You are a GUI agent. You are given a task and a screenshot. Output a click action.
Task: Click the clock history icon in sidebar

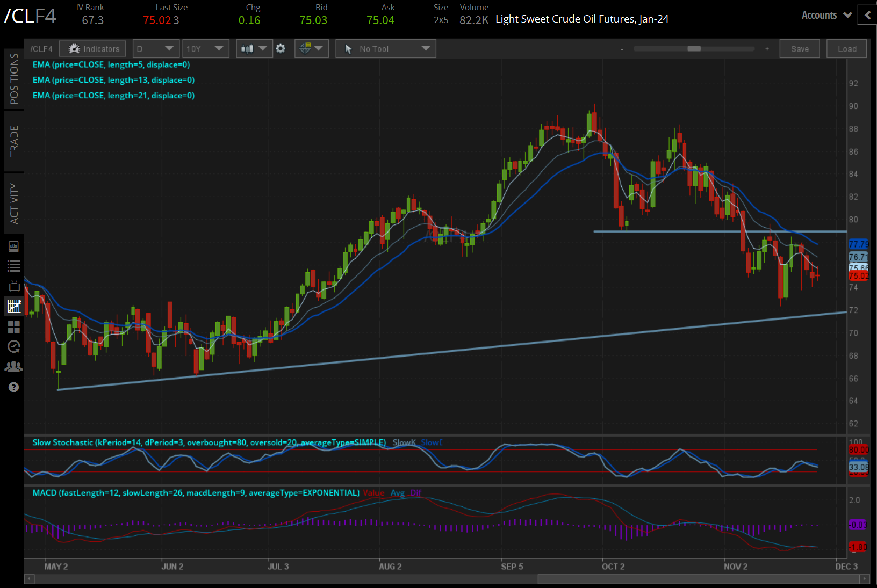pos(14,347)
